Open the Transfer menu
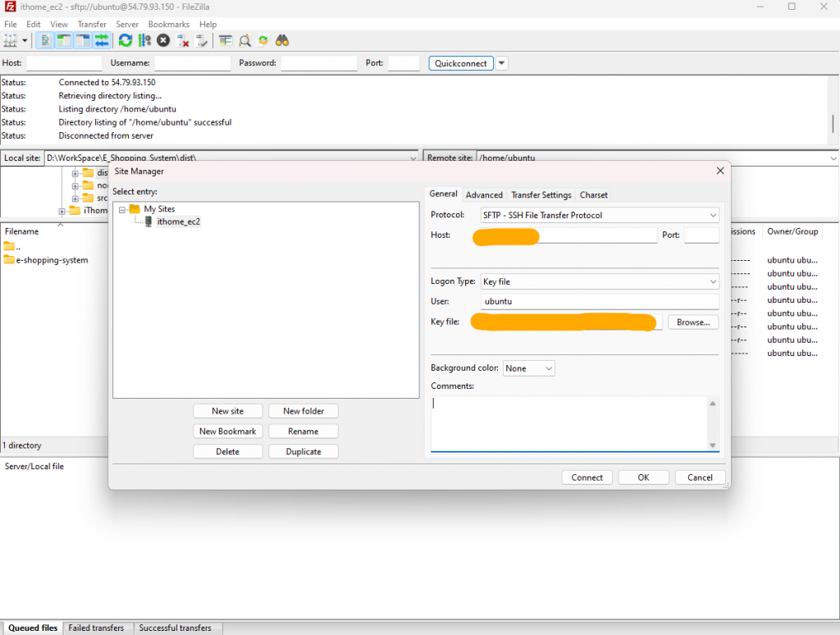Image resolution: width=840 pixels, height=635 pixels. click(x=92, y=24)
